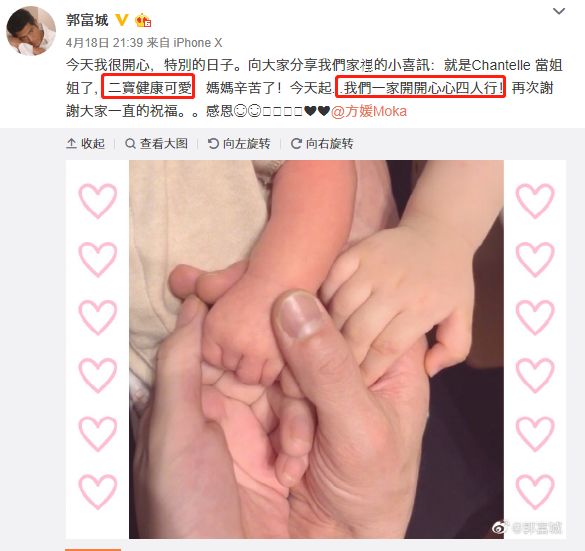The width and height of the screenshot is (585, 551).
Task: Click the yellow V verified badge
Action: [122, 20]
